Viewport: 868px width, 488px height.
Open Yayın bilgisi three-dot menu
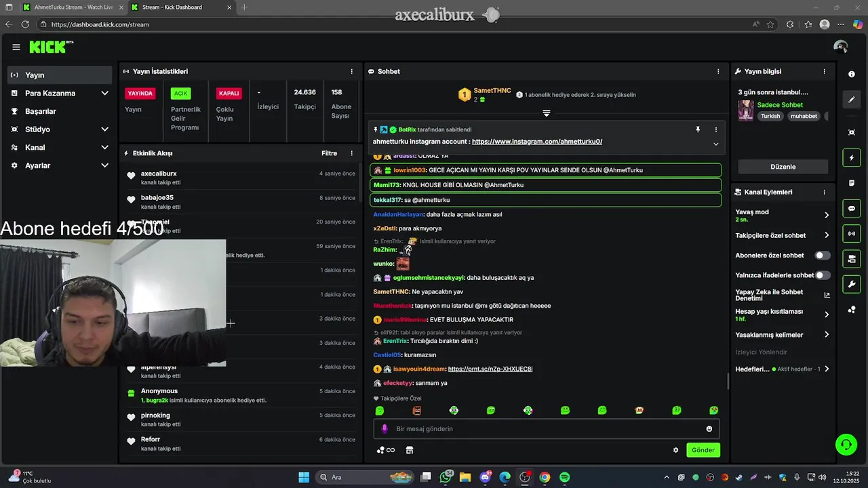pyautogui.click(x=825, y=71)
